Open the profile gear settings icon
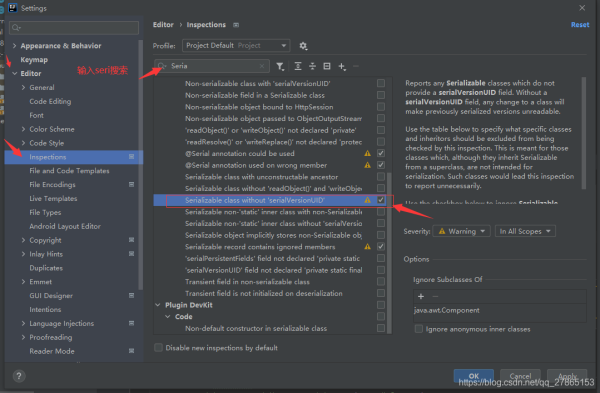This screenshot has width=600, height=393. click(303, 46)
